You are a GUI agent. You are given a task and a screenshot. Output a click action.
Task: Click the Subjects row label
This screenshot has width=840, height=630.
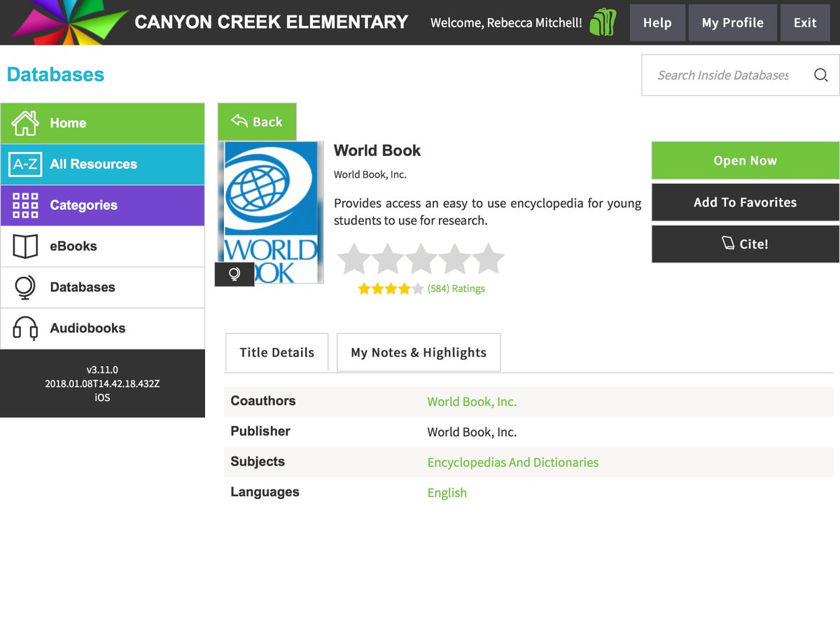[x=258, y=462]
